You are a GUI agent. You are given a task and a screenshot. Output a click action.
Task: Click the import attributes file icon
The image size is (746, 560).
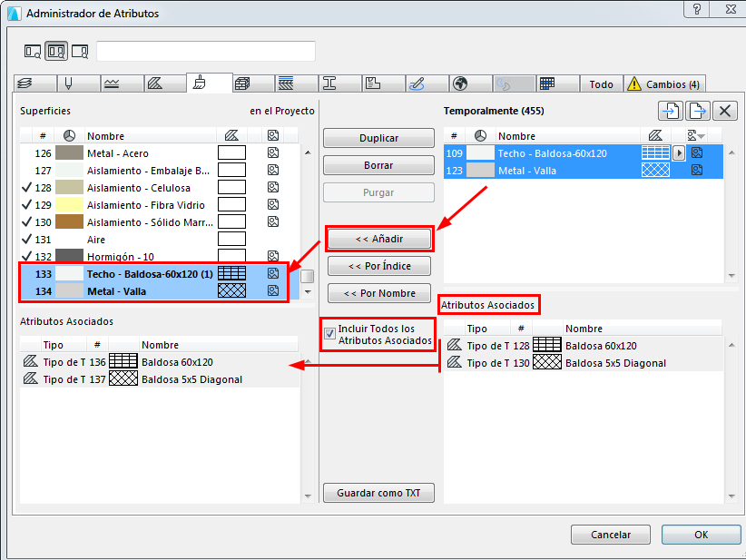pyautogui.click(x=671, y=111)
